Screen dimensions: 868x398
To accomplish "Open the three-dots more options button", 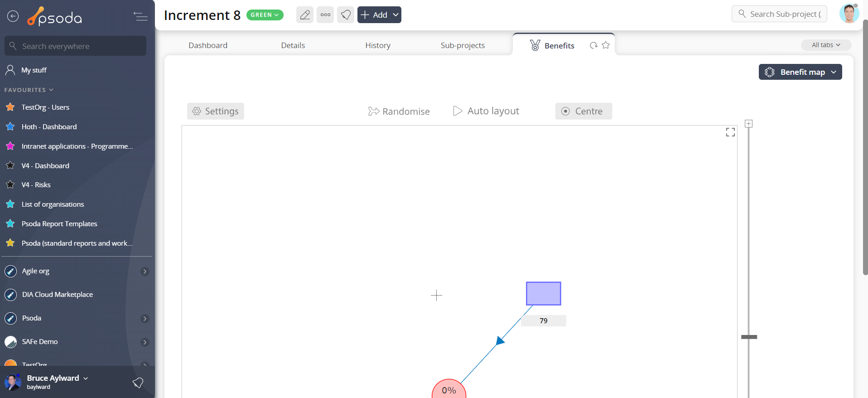I will pos(325,15).
